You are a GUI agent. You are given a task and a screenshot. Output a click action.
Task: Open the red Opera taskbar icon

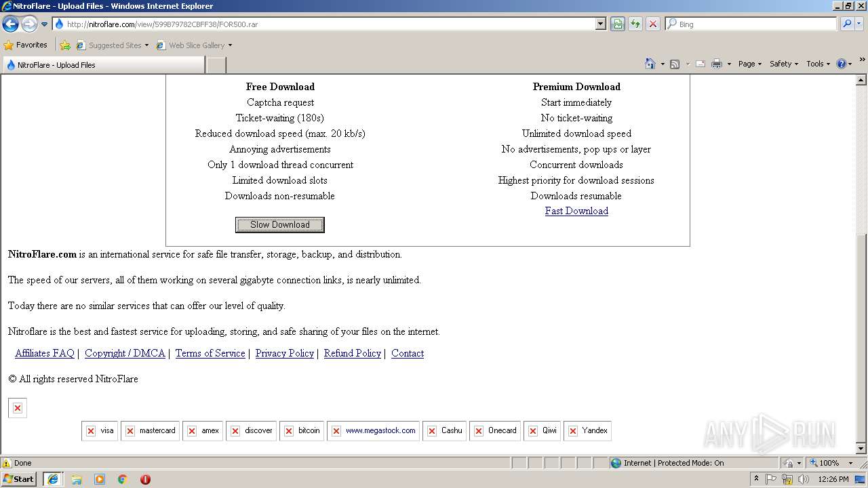point(145,479)
